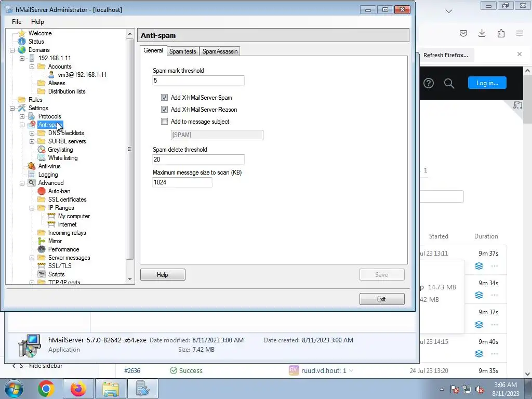Click the search magnifier icon in browser page

click(449, 83)
